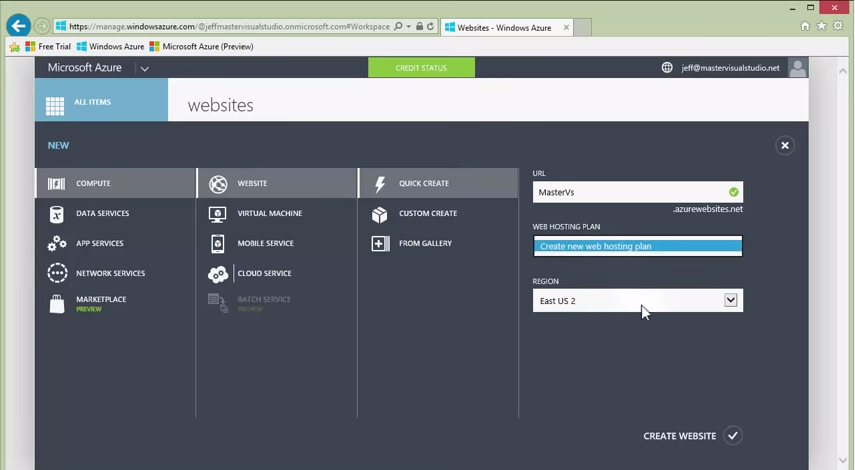
Task: Click the address bar search magnifier icon
Action: point(398,26)
